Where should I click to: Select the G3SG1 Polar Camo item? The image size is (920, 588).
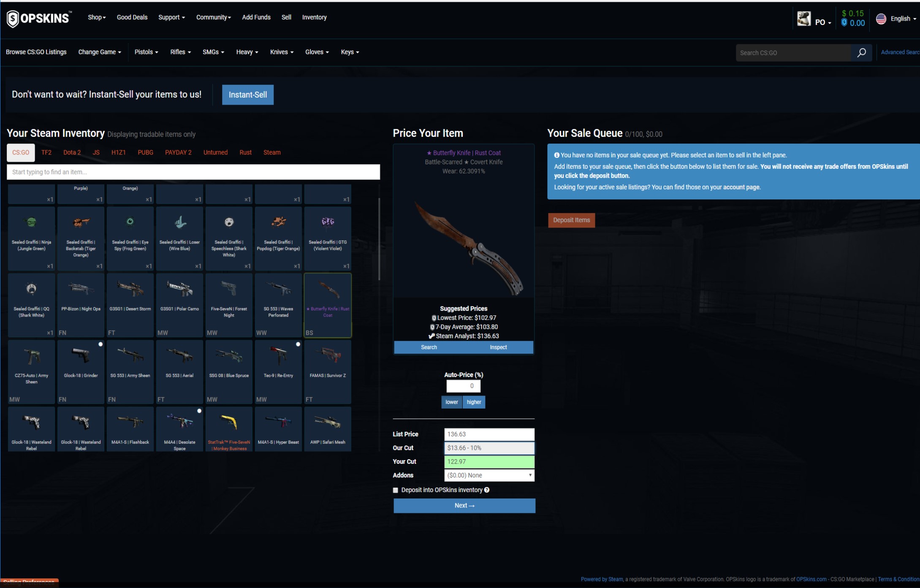pyautogui.click(x=179, y=305)
